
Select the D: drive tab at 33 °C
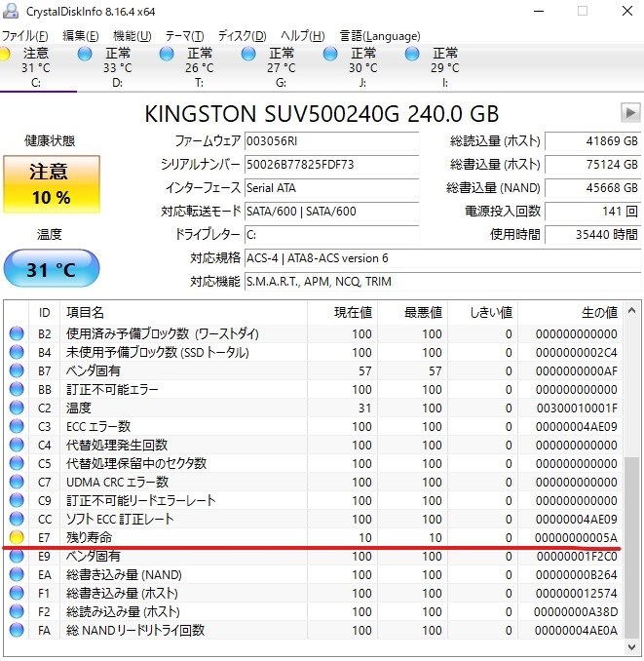tap(118, 67)
